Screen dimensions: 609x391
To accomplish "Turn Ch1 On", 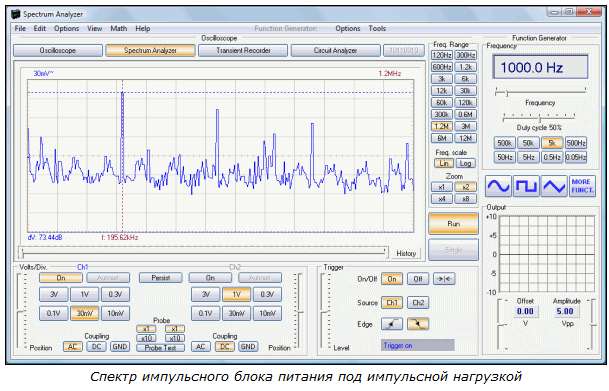I will pyautogui.click(x=61, y=278).
